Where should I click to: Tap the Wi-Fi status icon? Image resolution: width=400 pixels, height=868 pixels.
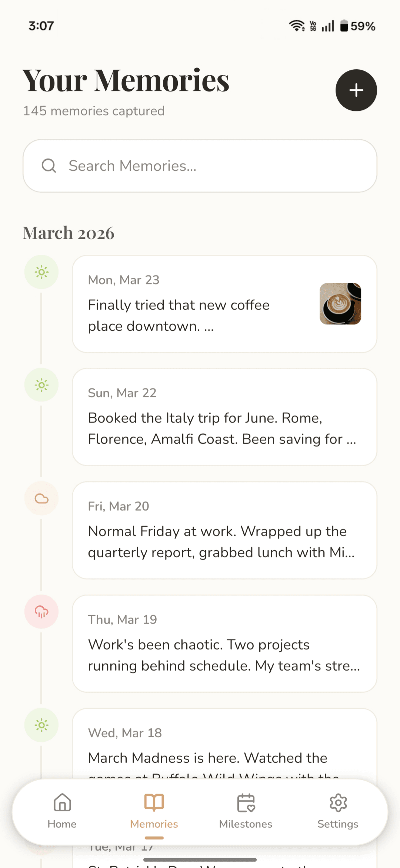pyautogui.click(x=297, y=26)
